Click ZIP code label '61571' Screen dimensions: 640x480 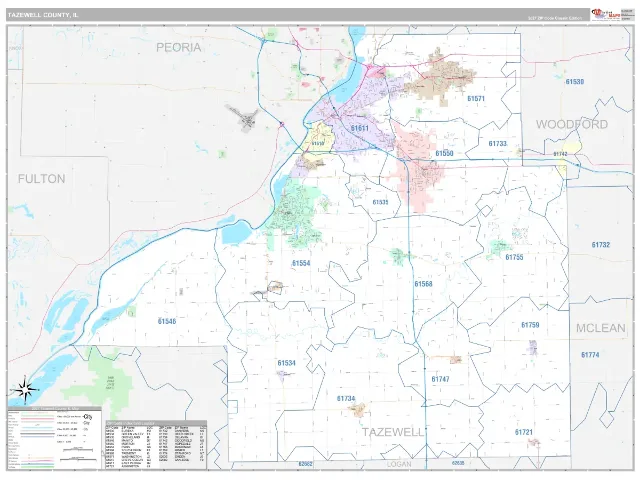(476, 98)
